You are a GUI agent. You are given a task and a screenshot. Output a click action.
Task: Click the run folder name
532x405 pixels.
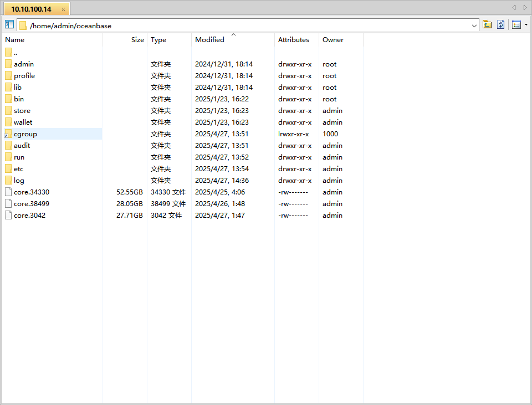(19, 157)
